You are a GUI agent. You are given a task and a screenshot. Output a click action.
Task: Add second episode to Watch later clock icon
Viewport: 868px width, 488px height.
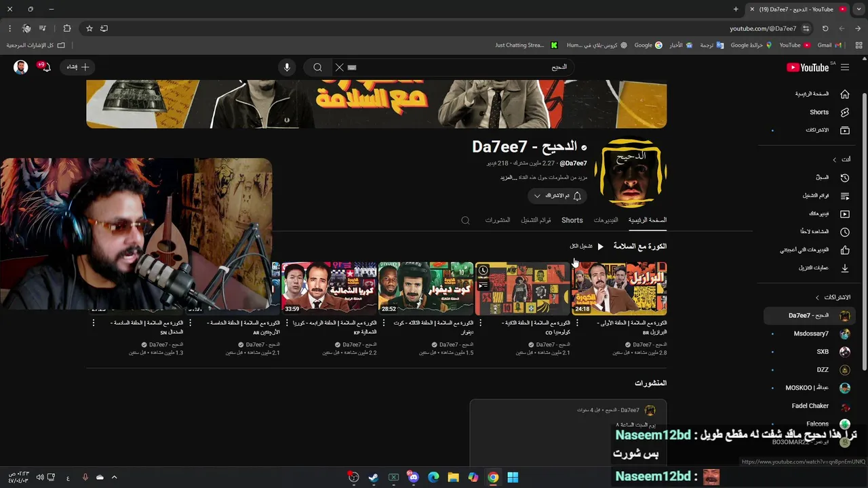(x=483, y=270)
